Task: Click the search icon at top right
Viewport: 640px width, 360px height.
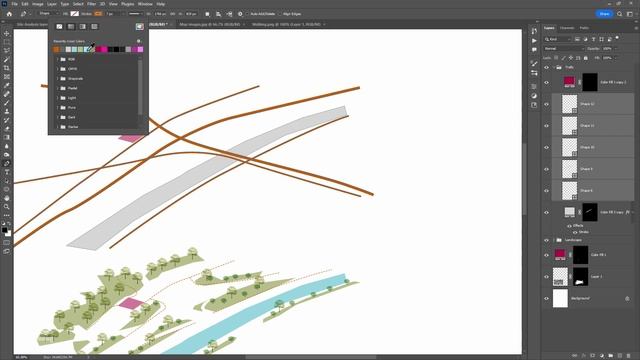Action: coord(620,14)
